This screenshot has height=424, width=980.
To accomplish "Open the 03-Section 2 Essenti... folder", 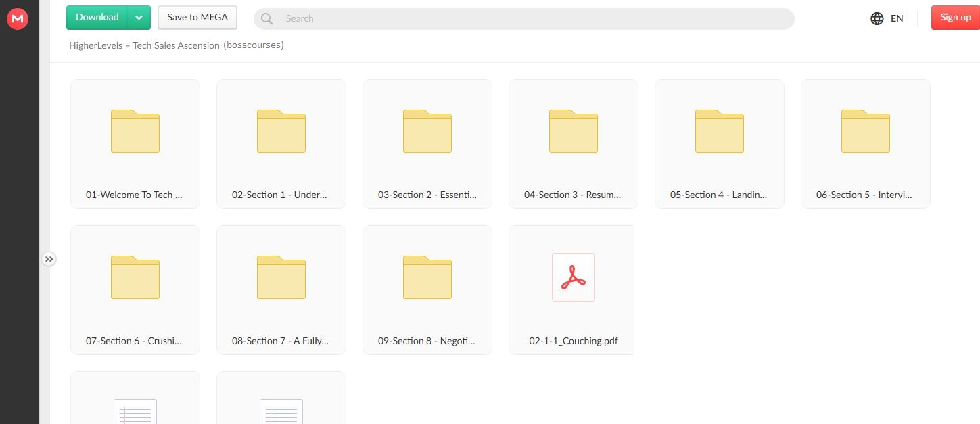I will (x=427, y=131).
